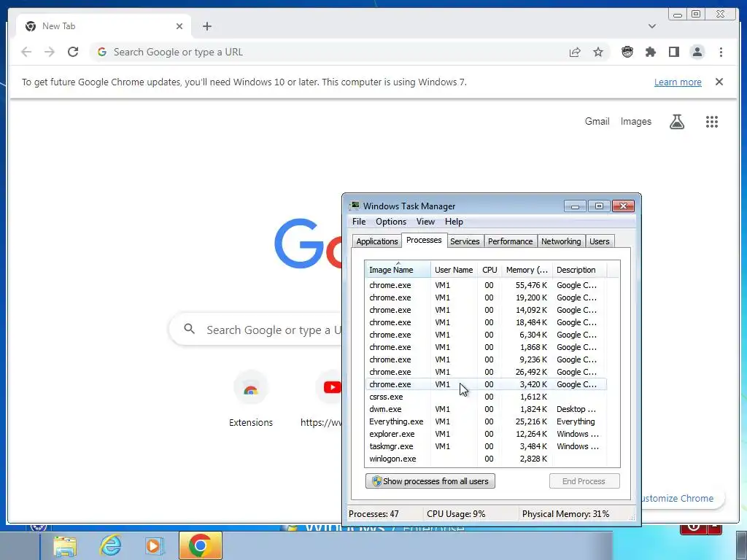Screen dimensions: 747x560
Task: Open tab search dropdown arrow
Action: pyautogui.click(x=652, y=26)
